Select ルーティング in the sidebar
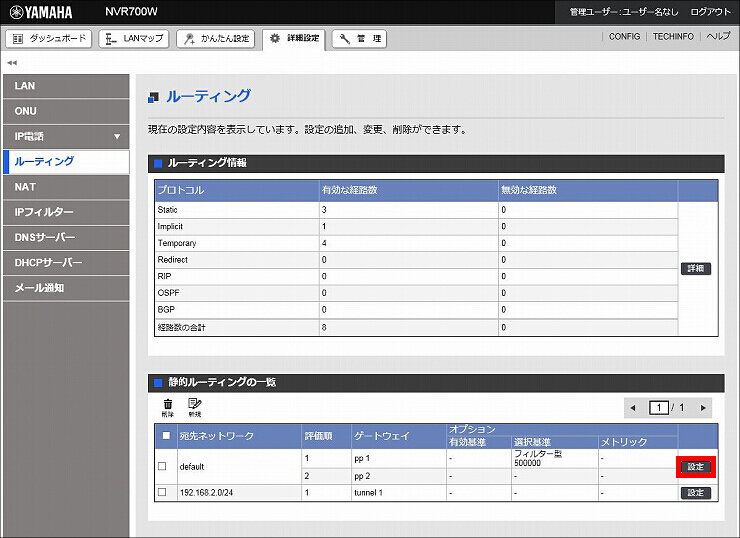 point(66,162)
